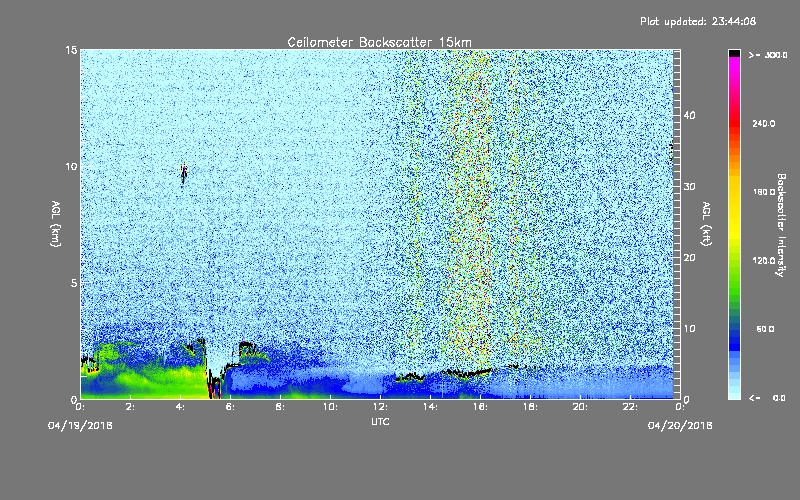800x500 pixels.
Task: Click the black top cap of colorbar
Action: click(x=734, y=53)
